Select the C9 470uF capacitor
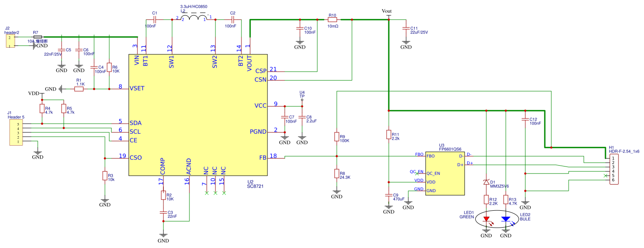644x248 pixels. 389,196
